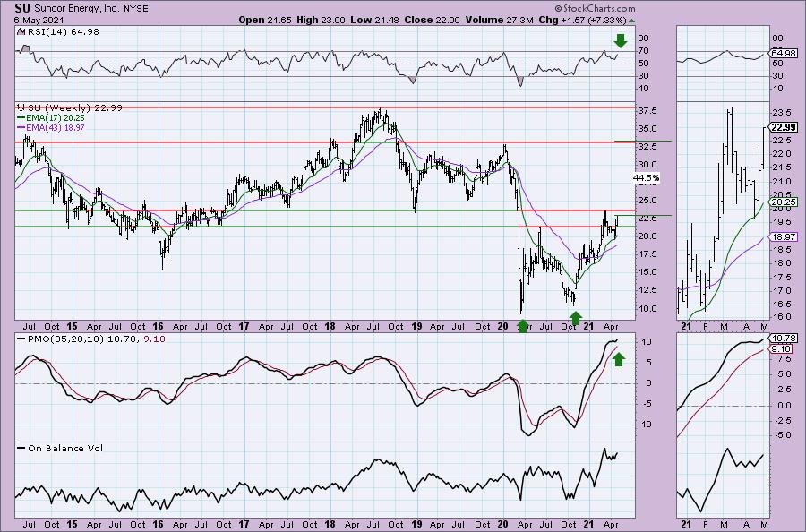
Task: Click the PMO(35,20,10) indicator label
Action: [91, 339]
